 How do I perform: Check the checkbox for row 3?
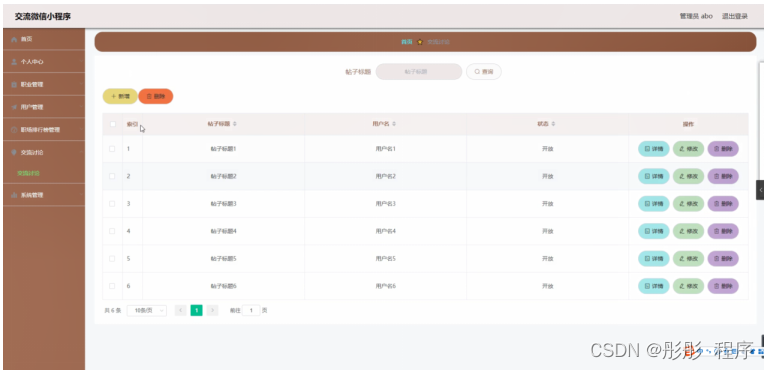click(112, 204)
